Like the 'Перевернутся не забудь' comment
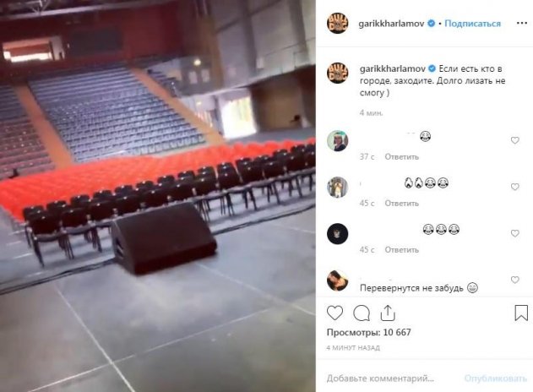533x392 pixels. [x=515, y=280]
